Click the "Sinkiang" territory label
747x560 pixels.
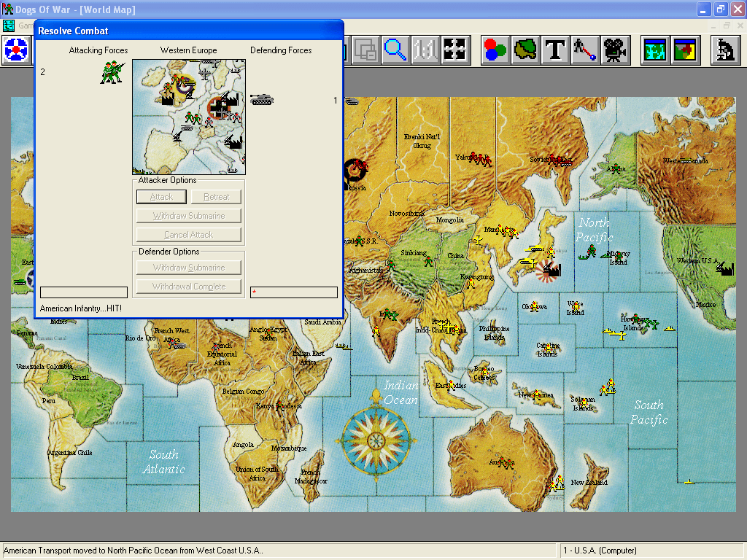click(414, 253)
